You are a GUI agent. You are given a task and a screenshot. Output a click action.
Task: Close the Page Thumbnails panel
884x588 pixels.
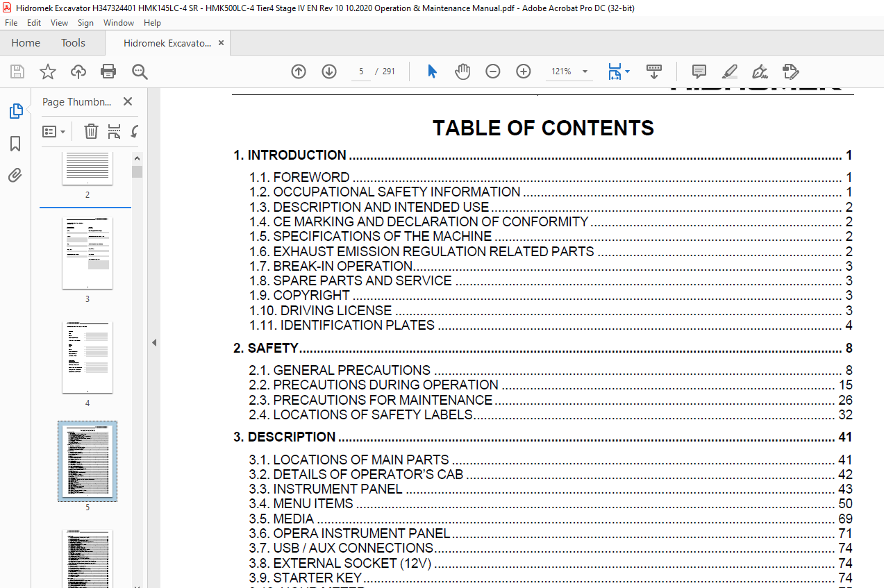[128, 101]
